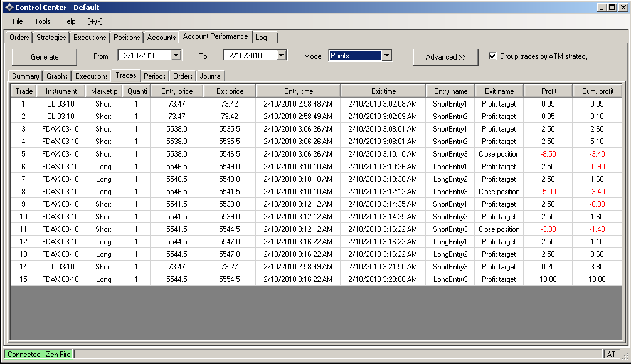
Task: Open the Accounts tab
Action: 161,38
